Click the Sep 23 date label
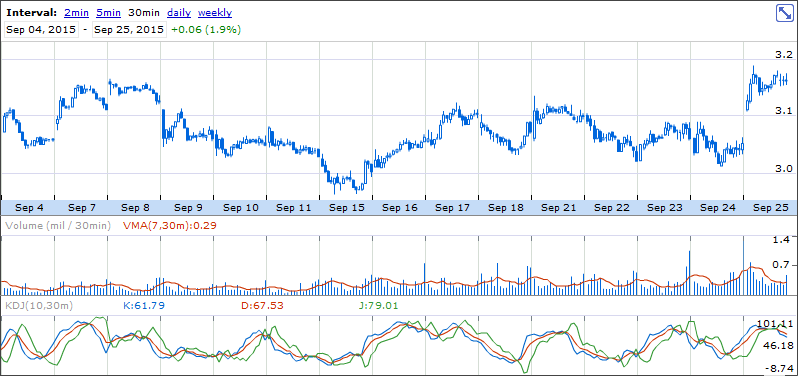This screenshot has width=798, height=376. point(665,208)
